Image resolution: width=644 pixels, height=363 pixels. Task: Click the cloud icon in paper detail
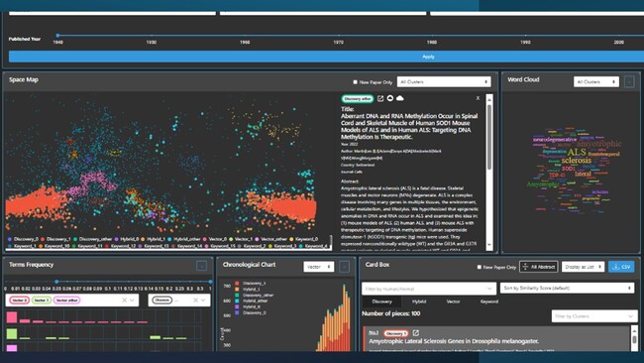[x=399, y=98]
